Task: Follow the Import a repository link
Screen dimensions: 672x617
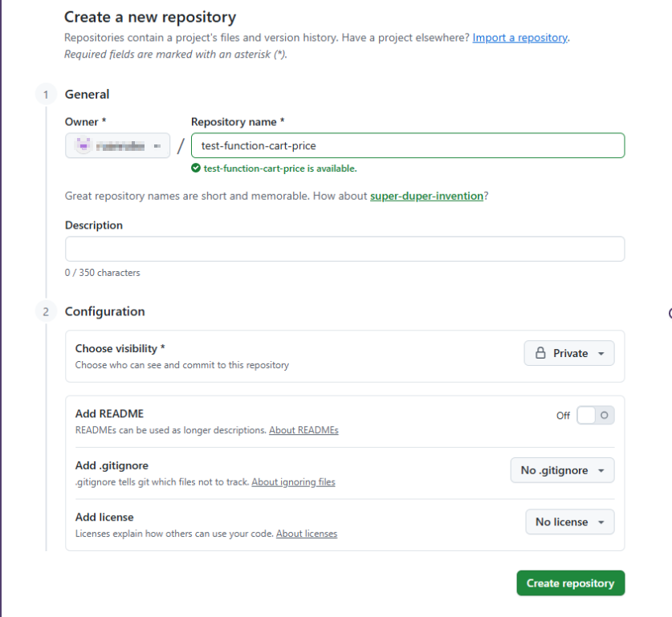Action: coord(519,38)
